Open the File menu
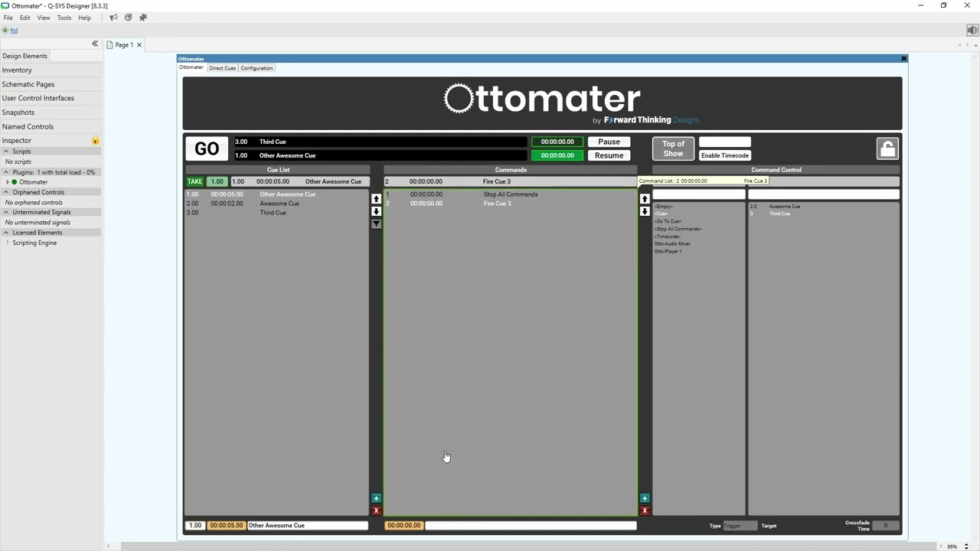980x551 pixels. point(8,18)
